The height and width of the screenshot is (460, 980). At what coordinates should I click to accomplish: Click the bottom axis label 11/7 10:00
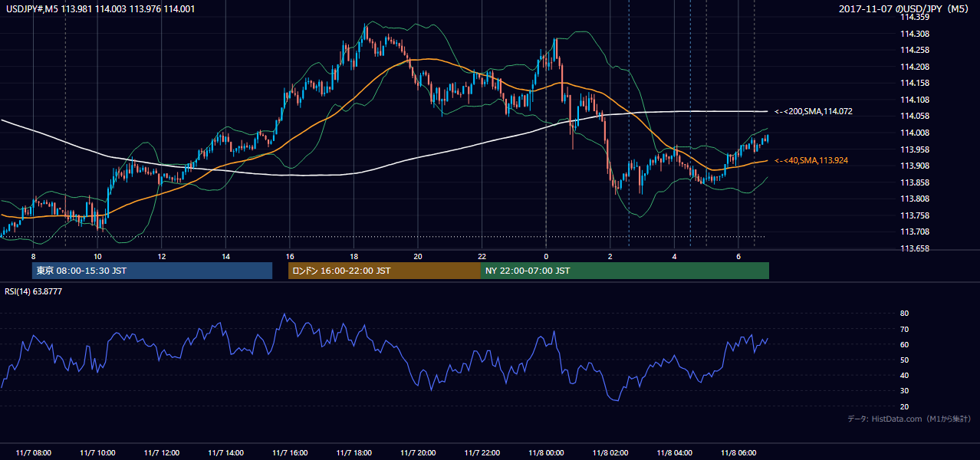coord(97,453)
